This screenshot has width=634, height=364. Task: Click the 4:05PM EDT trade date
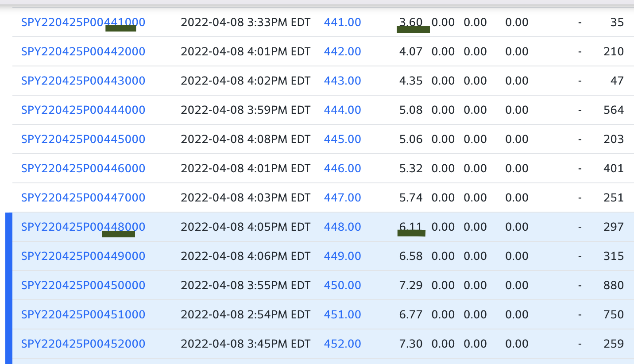[246, 227]
